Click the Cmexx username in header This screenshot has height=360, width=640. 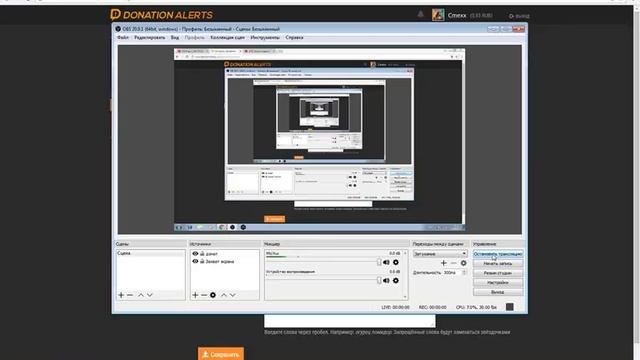pyautogui.click(x=457, y=16)
